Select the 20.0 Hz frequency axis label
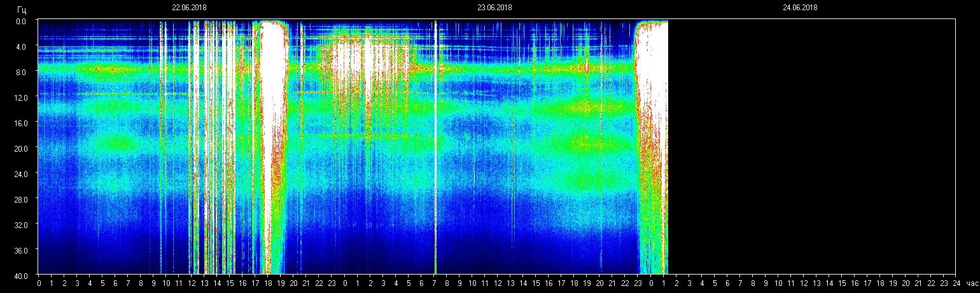This screenshot has width=980, height=293. click(x=21, y=148)
